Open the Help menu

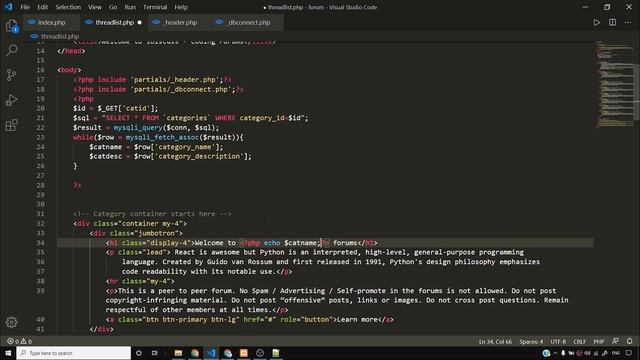(x=181, y=7)
